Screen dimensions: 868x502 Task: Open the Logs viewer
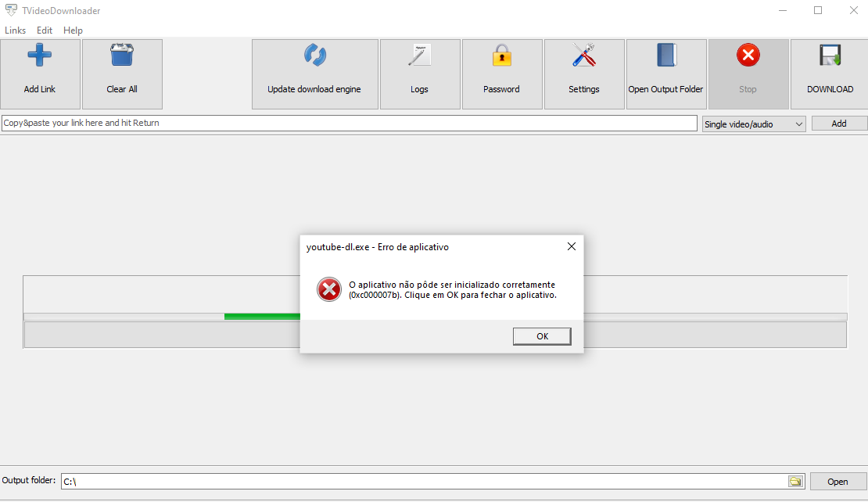tap(420, 74)
